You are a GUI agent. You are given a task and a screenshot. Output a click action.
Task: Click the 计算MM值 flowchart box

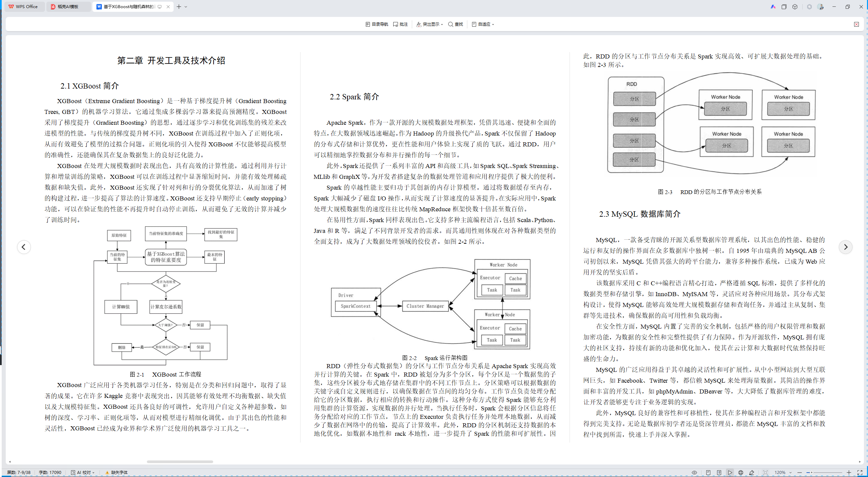tap(121, 307)
